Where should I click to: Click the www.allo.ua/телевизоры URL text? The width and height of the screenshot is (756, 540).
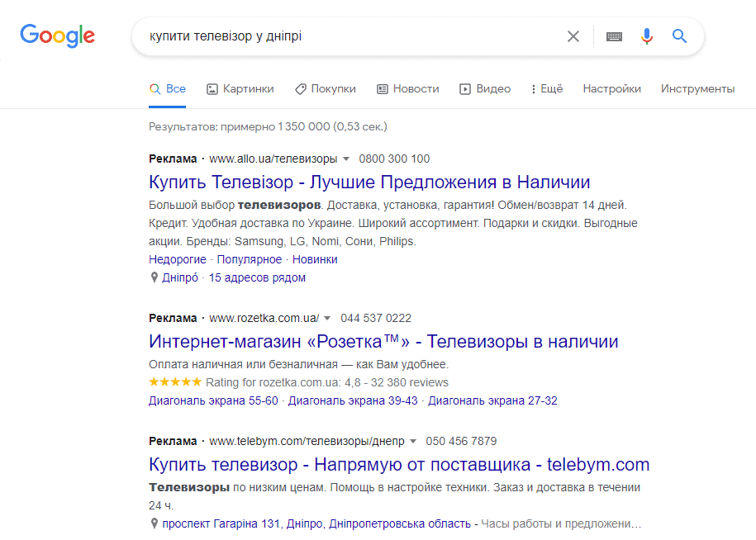(x=273, y=159)
